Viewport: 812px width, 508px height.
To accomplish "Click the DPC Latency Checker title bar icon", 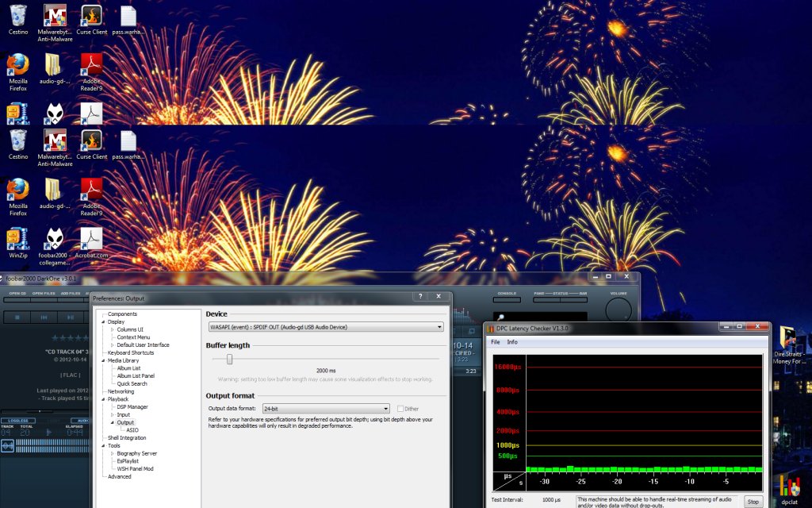I will coord(490,328).
